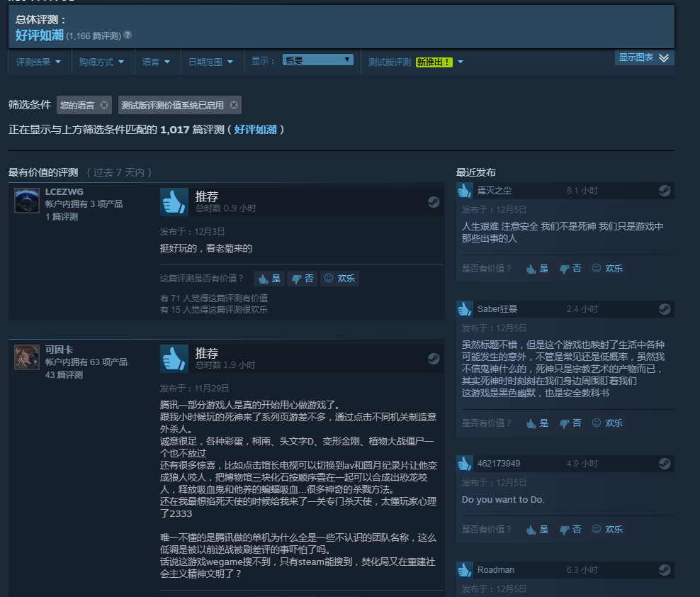Image resolution: width=700 pixels, height=597 pixels.
Task: Click thumbs-down 否 on 焉灭之尘's review
Action: point(570,269)
